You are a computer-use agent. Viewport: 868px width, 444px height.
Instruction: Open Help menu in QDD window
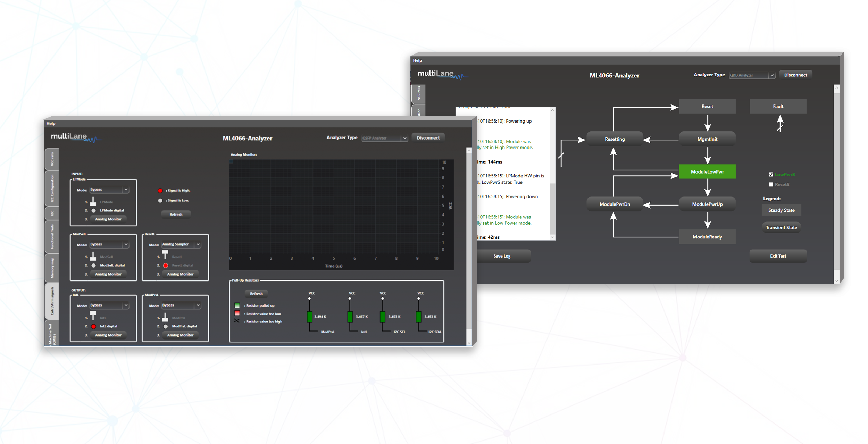(417, 60)
